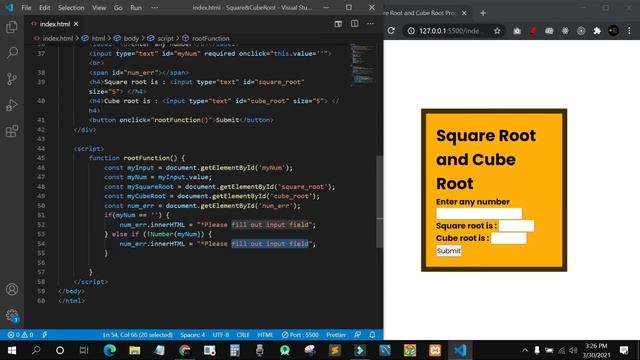Click the Enter any number input field
The height and width of the screenshot is (360, 640).
[479, 213]
